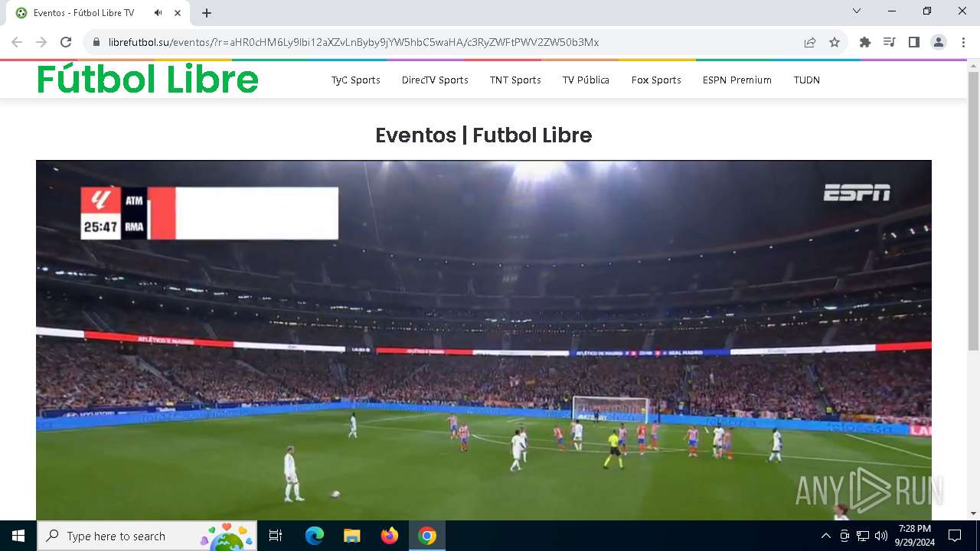Open ESPN Premium channel
Image resolution: width=980 pixels, height=551 pixels.
tap(737, 80)
